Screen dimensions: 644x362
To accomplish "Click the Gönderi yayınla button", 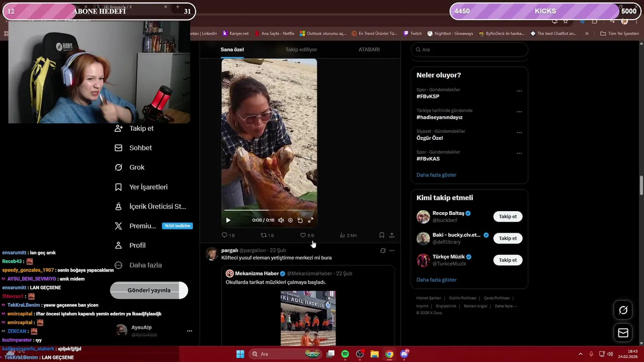I will pyautogui.click(x=149, y=290).
